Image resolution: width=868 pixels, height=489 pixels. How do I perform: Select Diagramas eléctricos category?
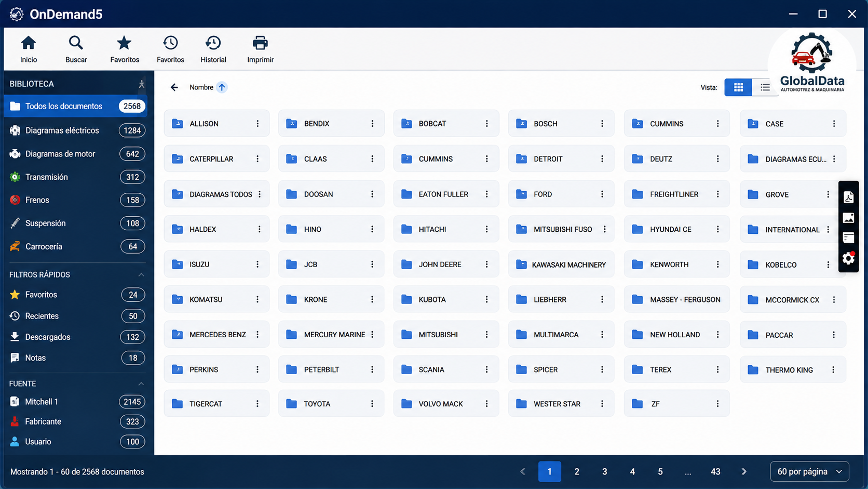pos(76,130)
